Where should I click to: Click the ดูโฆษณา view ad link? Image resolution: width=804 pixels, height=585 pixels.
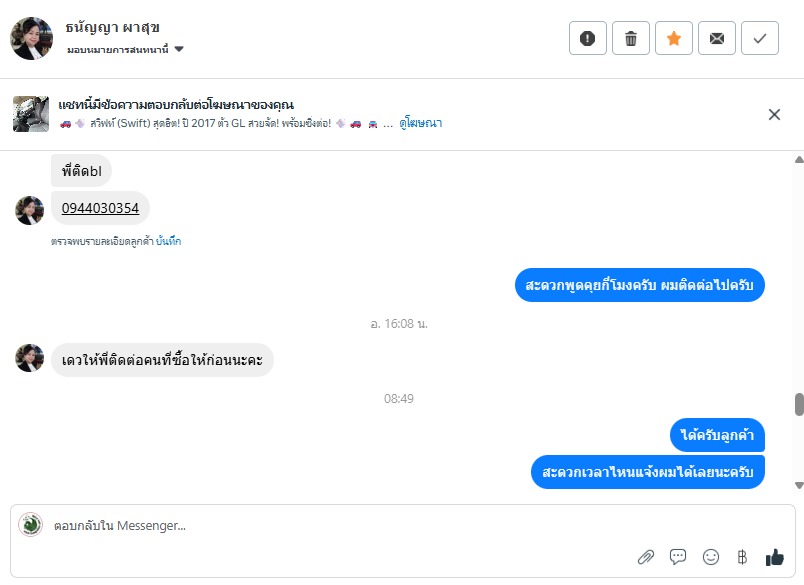pos(420,123)
